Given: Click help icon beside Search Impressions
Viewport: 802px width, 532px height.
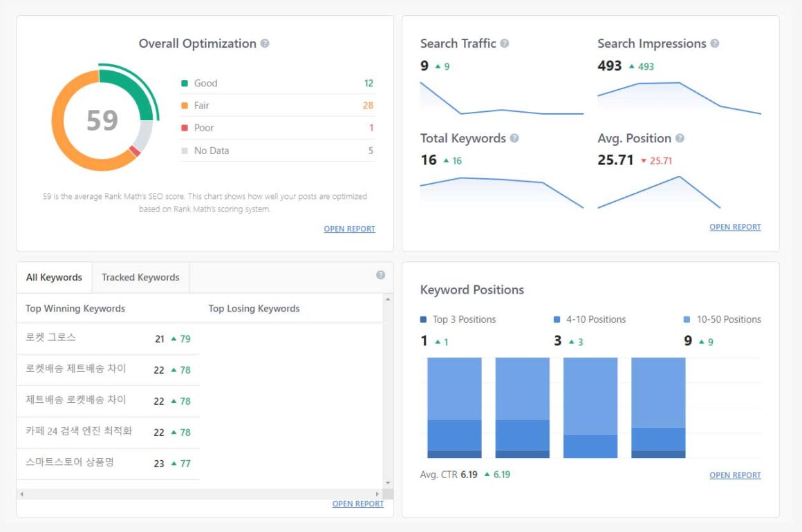Looking at the screenshot, I should pos(715,44).
